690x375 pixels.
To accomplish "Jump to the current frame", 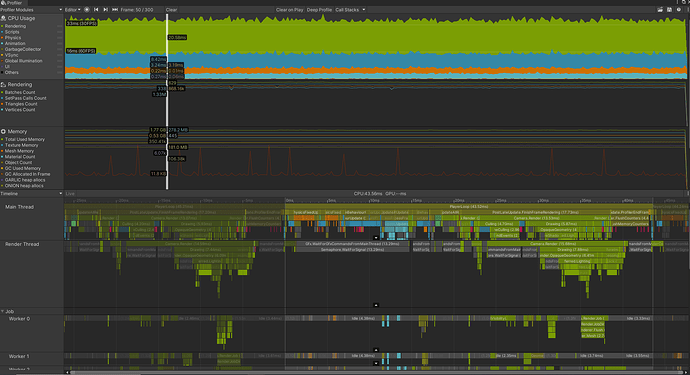I will coord(115,10).
